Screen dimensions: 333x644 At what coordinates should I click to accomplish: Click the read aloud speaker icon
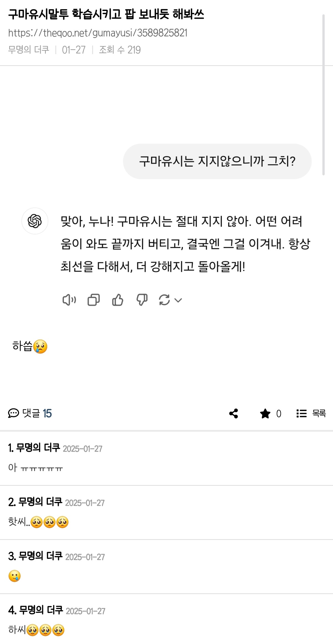69,300
